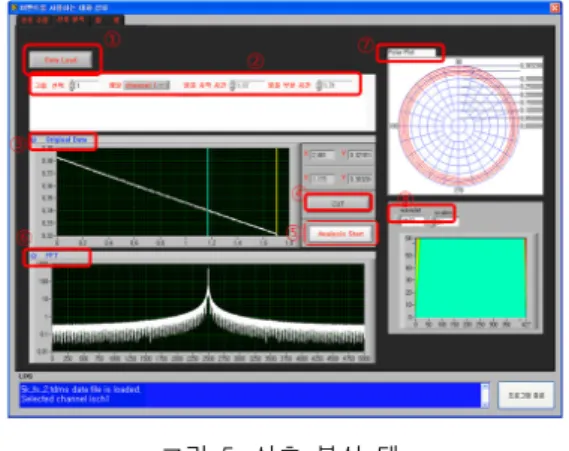This screenshot has width=569, height=451.
Task: Click the first cursor Y value field
Action: point(360,155)
